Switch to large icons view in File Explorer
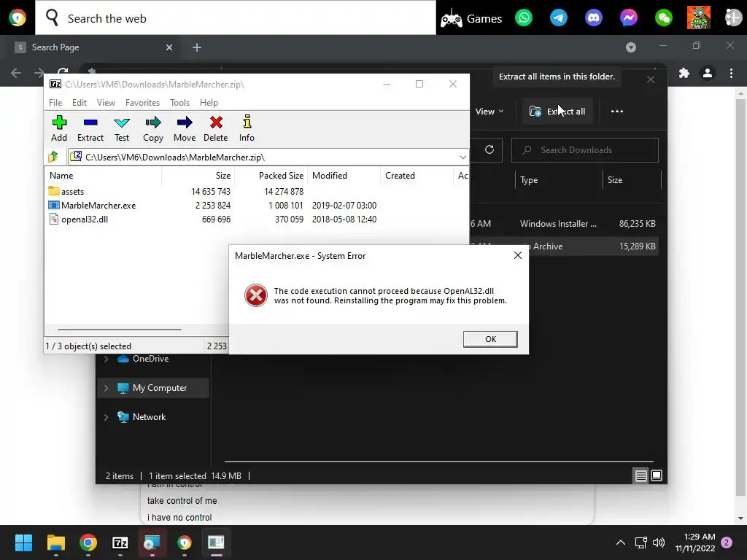 (x=657, y=475)
